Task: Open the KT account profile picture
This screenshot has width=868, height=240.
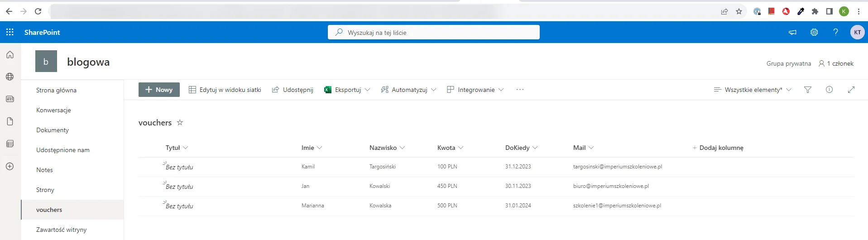Action: click(857, 32)
